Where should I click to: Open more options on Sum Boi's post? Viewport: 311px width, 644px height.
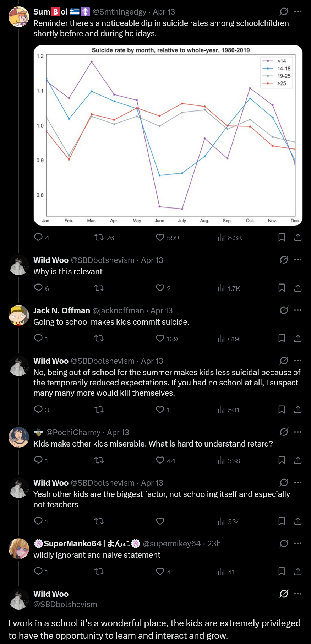298,11
